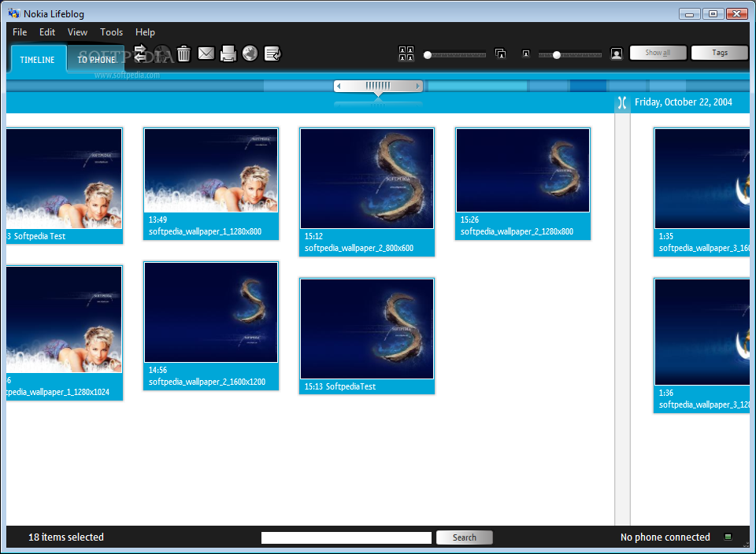The height and width of the screenshot is (554, 756).
Task: Click the softpedia_wallpaper_2_800x600 caption text
Action: 359,248
